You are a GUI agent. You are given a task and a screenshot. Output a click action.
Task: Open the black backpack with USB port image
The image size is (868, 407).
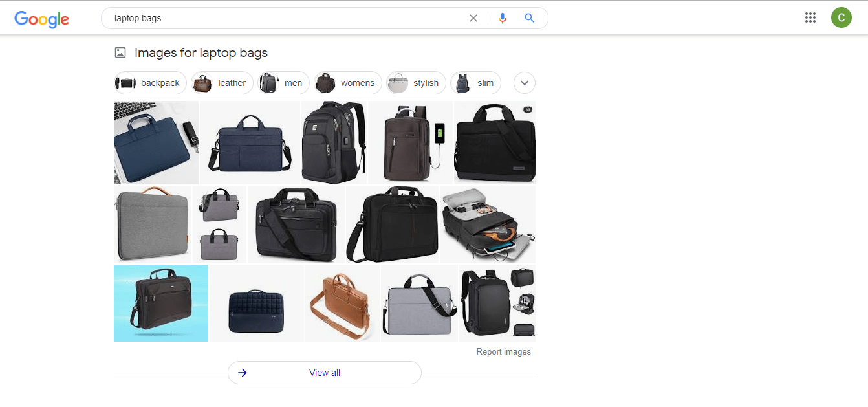point(334,142)
